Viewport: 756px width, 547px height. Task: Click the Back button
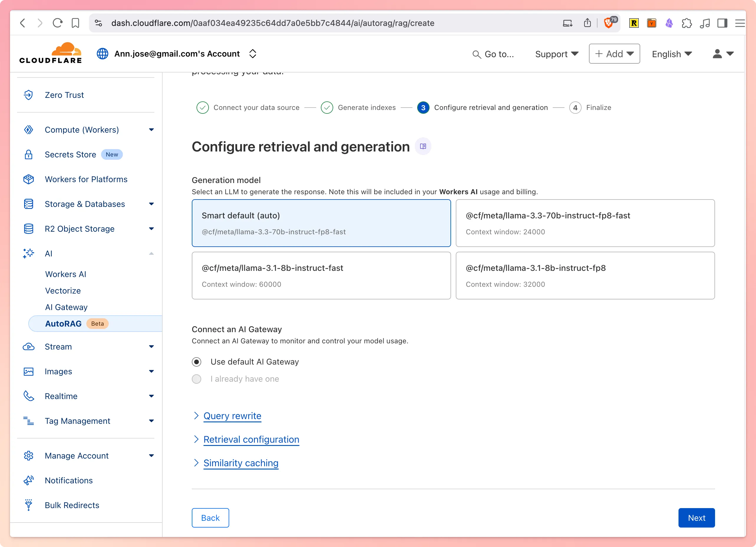pyautogui.click(x=210, y=518)
